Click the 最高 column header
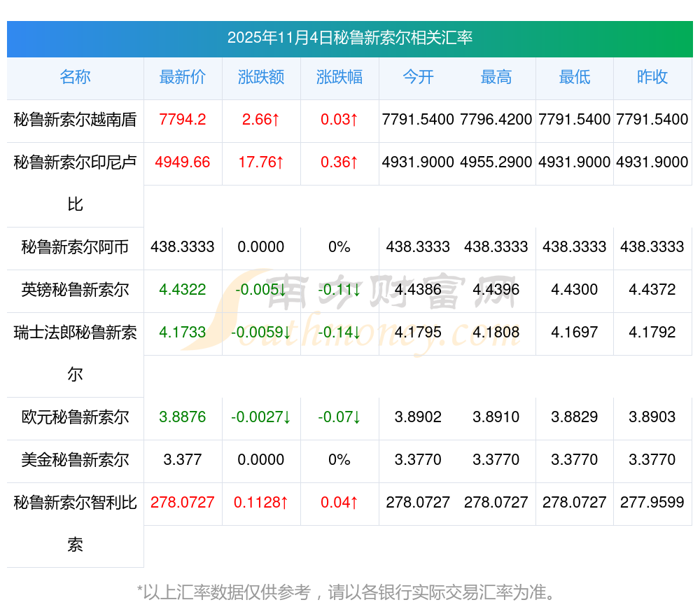The width and height of the screenshot is (700, 614). point(496,77)
